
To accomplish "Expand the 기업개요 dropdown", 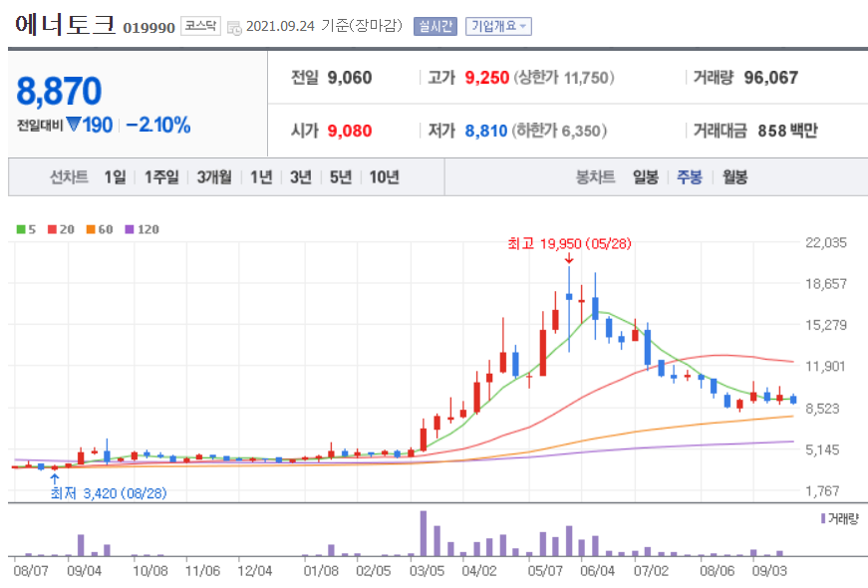I will tap(498, 26).
